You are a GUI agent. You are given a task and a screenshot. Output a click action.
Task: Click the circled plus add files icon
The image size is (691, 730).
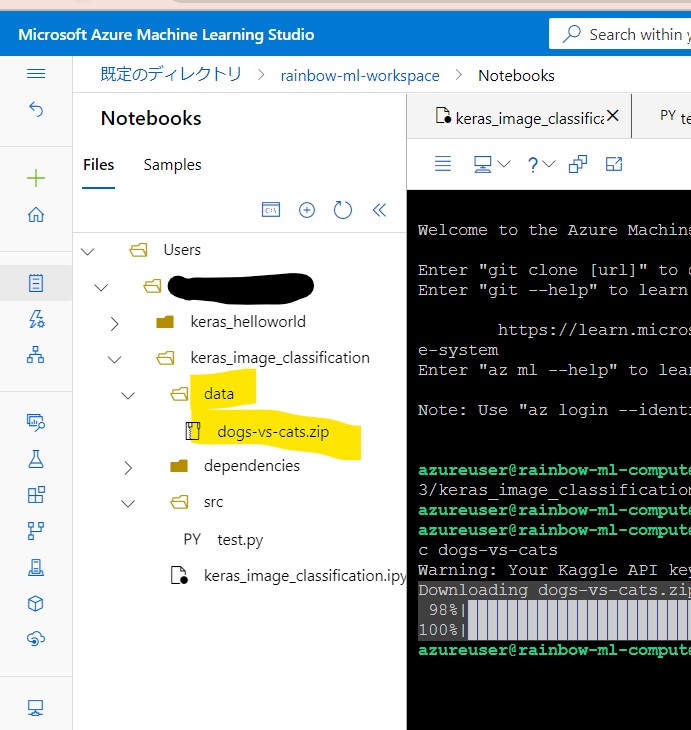307,210
